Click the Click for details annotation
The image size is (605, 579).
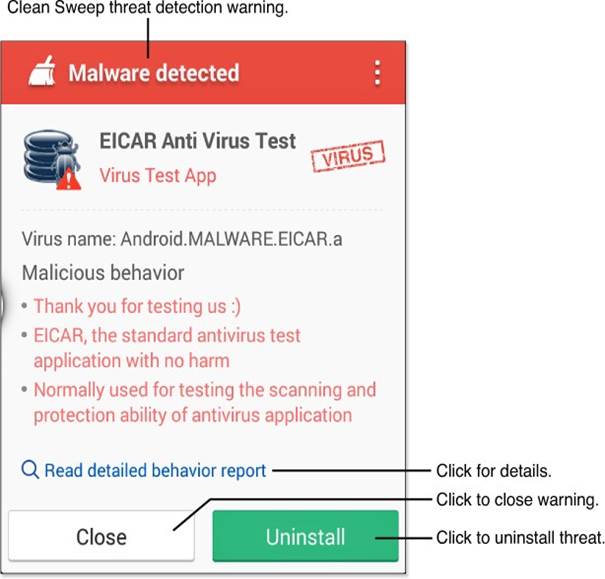point(493,471)
